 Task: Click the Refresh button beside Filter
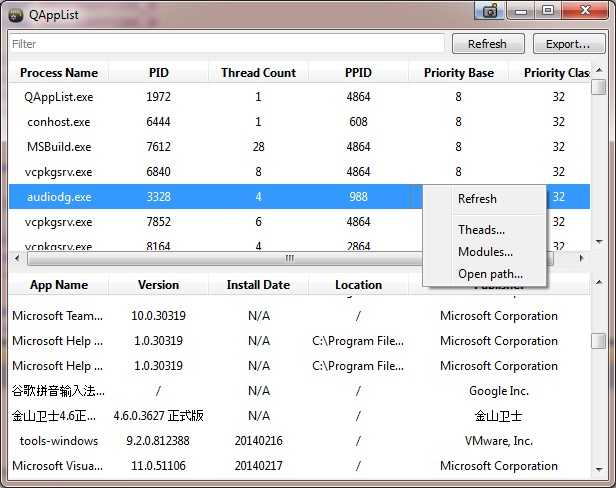[x=488, y=44]
